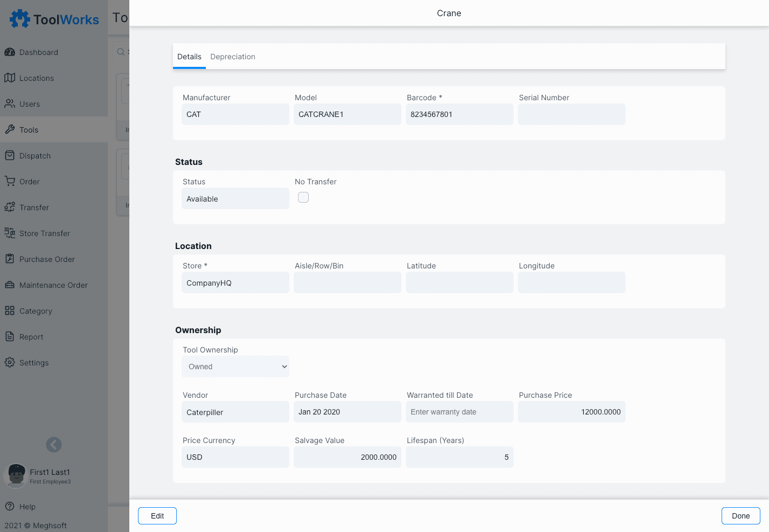Click the Tools wrench icon
The width and height of the screenshot is (769, 532).
tap(10, 130)
